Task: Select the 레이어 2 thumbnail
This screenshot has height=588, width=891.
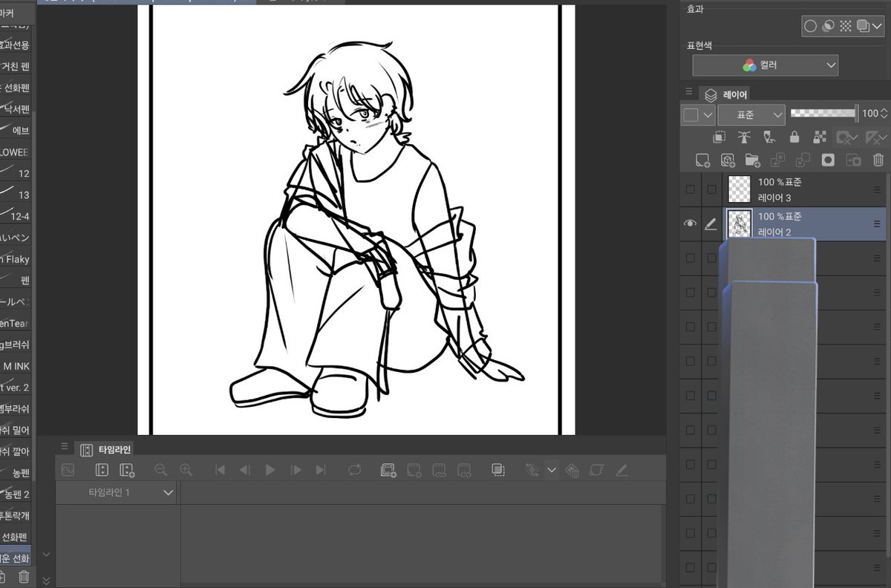Action: click(x=740, y=223)
